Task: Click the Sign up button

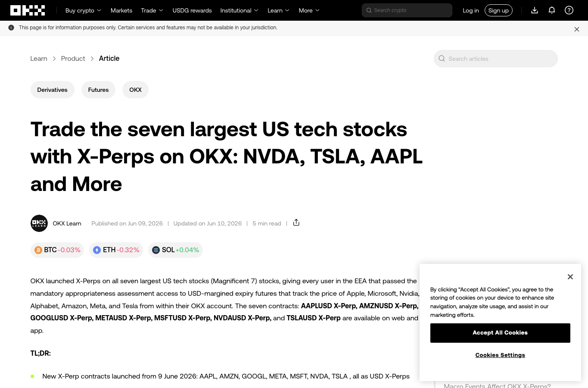Action: point(498,10)
